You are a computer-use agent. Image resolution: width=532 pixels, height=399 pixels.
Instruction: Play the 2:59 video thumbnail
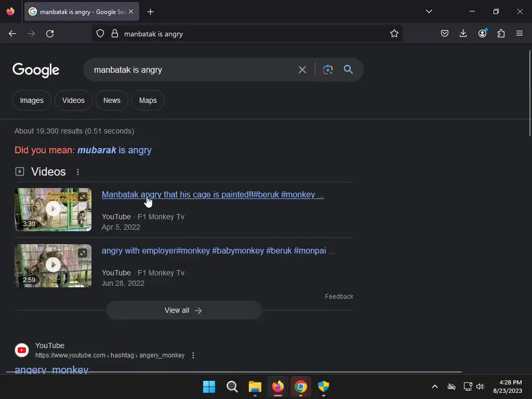(53, 265)
